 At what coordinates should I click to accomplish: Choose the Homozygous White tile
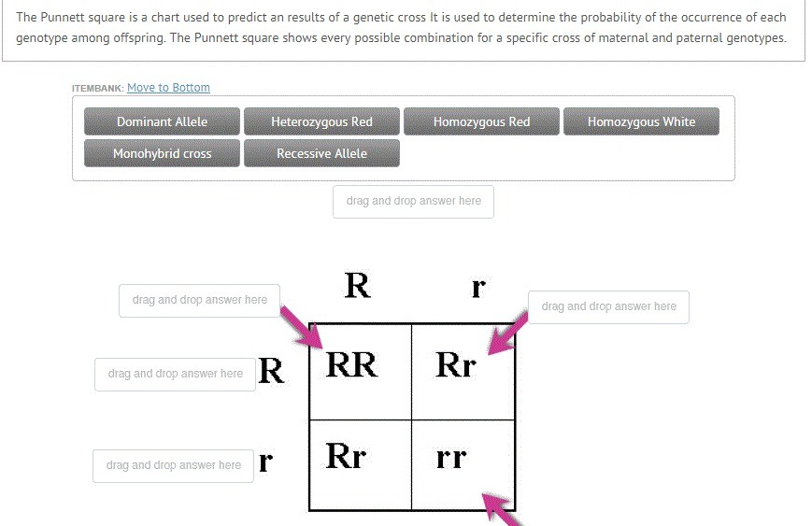point(641,121)
